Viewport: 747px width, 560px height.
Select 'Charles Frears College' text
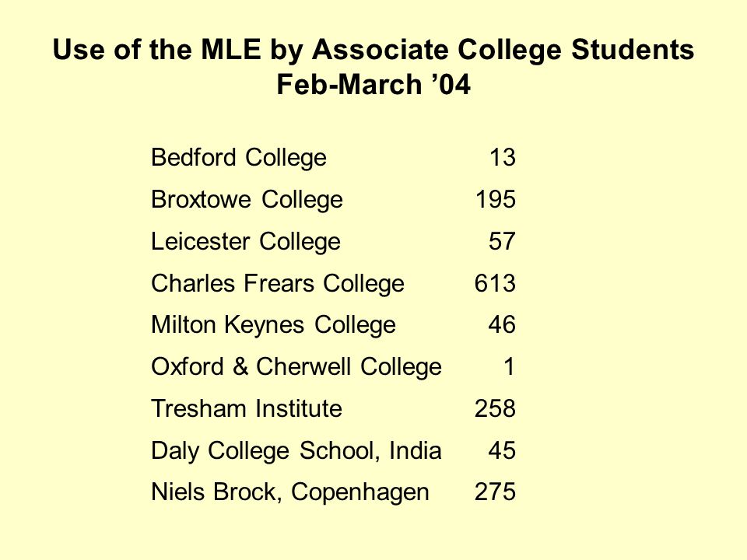pos(278,284)
